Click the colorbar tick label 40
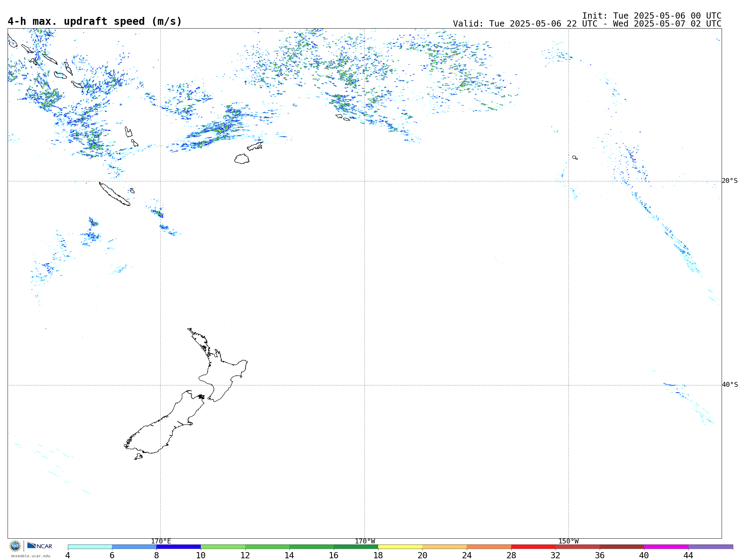Image resolution: width=744 pixels, height=560 pixels. (x=644, y=556)
